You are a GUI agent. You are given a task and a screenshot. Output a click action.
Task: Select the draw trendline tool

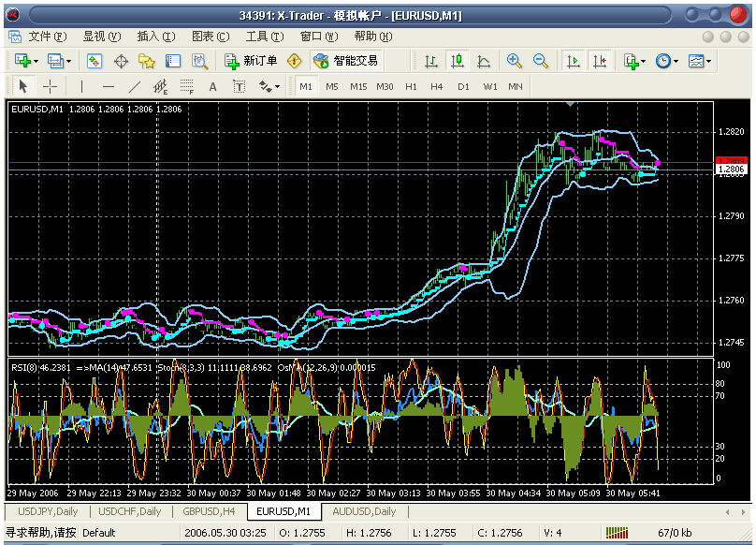click(135, 86)
